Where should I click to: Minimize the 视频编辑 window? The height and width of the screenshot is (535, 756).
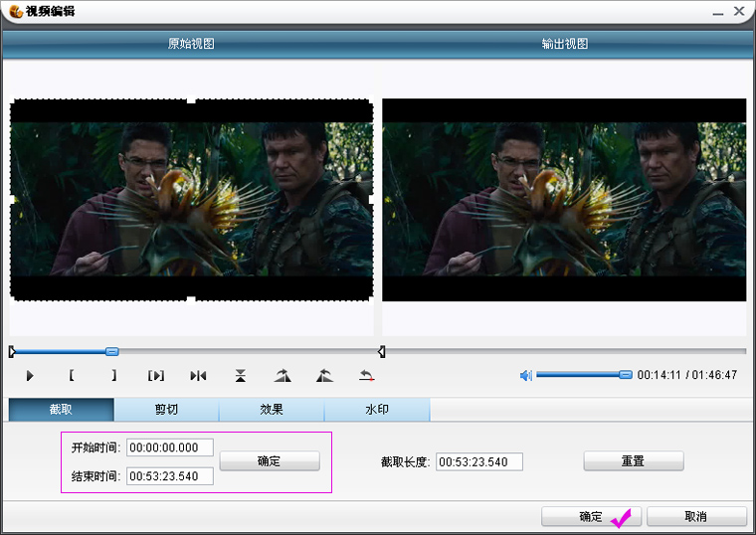[718, 12]
